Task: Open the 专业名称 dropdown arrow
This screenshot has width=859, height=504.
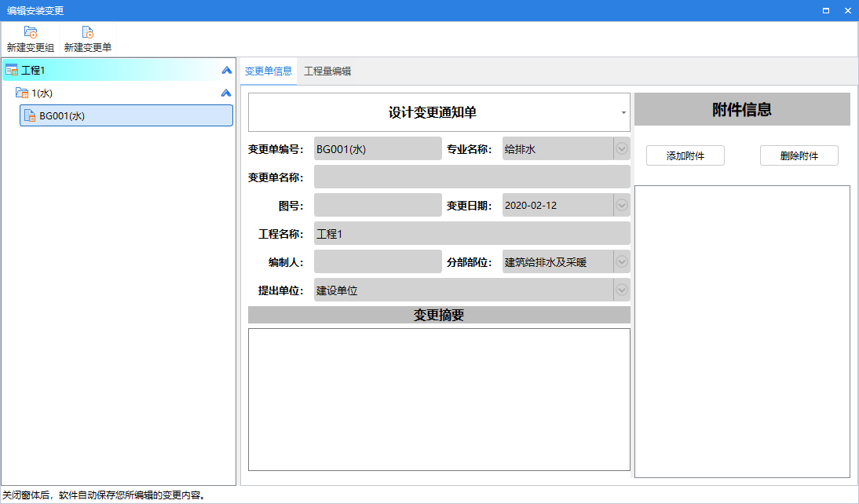Action: [622, 149]
